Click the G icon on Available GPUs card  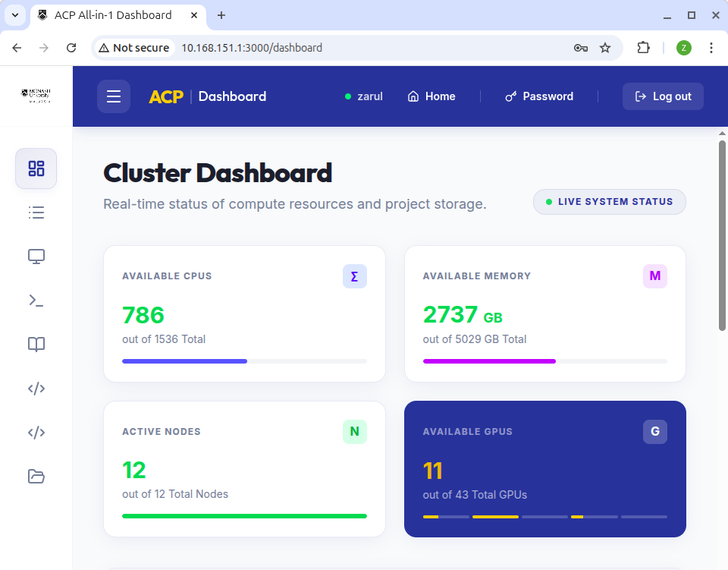[x=655, y=432]
